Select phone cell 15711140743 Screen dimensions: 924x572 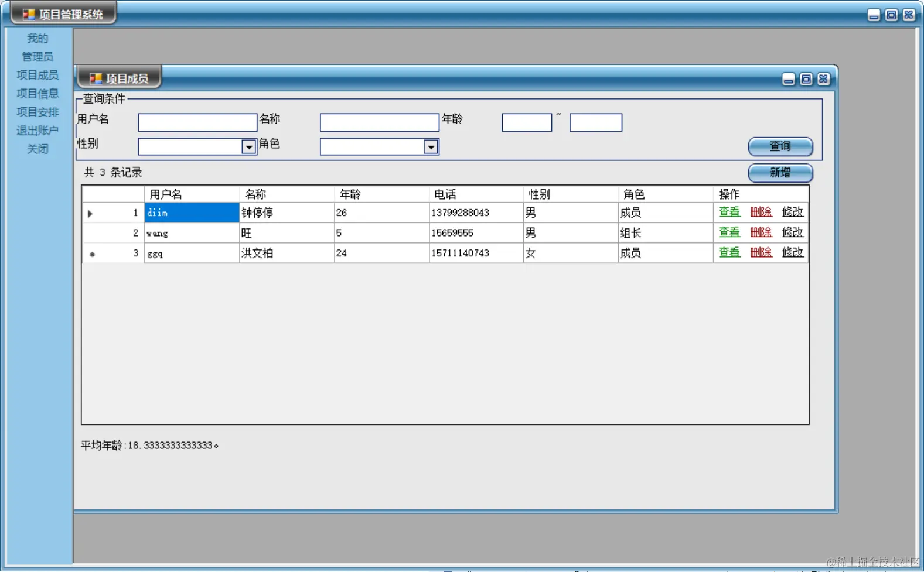point(476,253)
